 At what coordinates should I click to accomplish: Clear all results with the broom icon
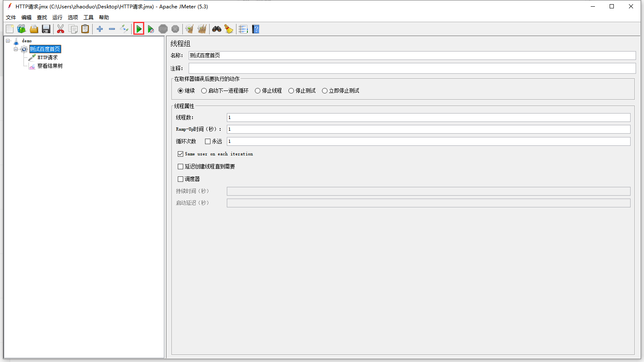click(202, 28)
